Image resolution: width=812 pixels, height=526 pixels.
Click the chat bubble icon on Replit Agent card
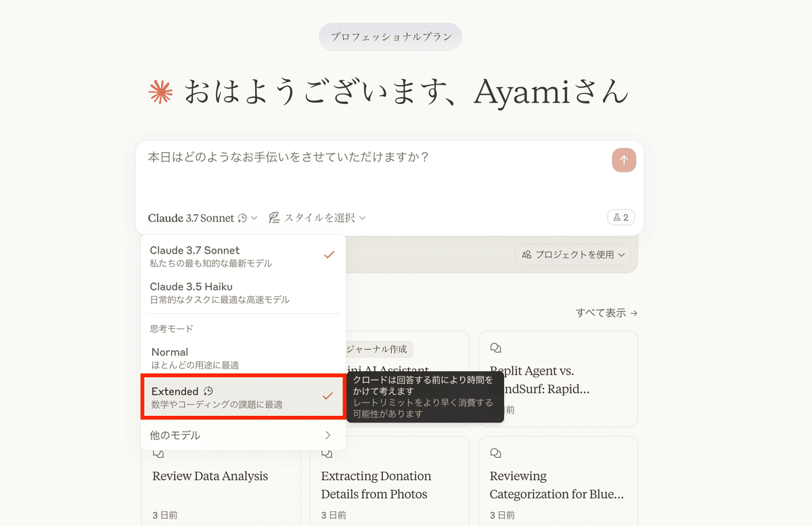pos(495,348)
